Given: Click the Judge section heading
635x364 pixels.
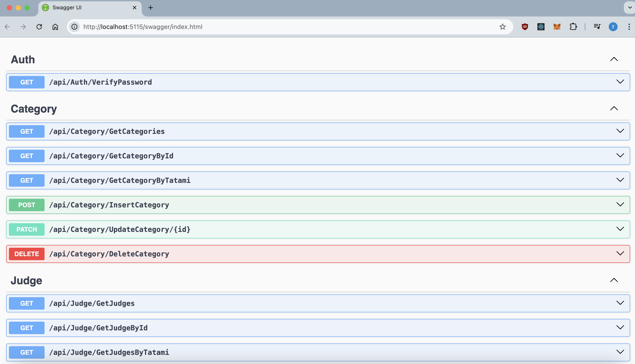Looking at the screenshot, I should click(x=26, y=280).
